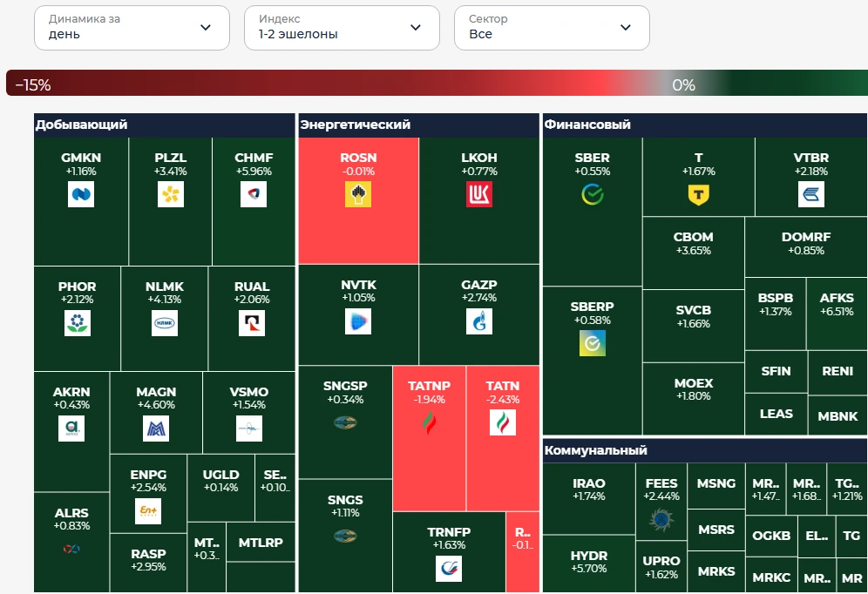Click the SBERP preferred shares logo
The width and height of the screenshot is (868, 594).
click(x=593, y=343)
